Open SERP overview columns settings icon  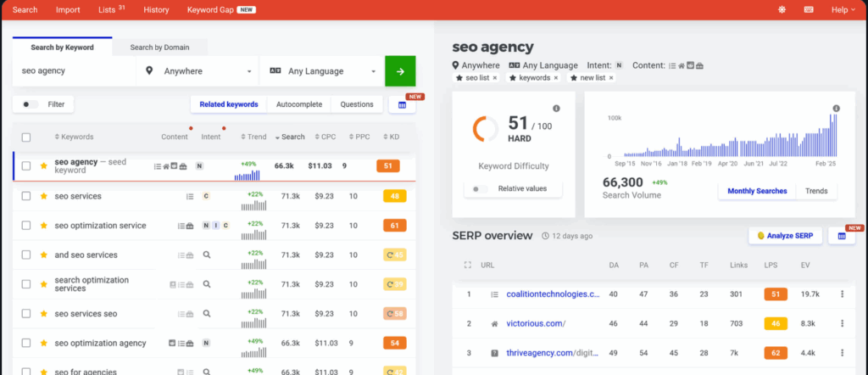pos(842,236)
